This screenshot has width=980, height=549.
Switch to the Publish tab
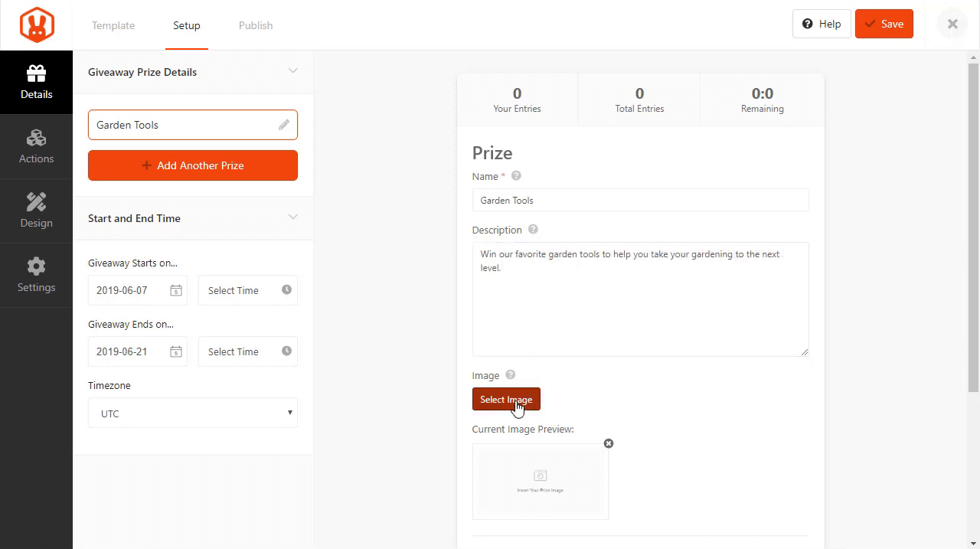[256, 25]
